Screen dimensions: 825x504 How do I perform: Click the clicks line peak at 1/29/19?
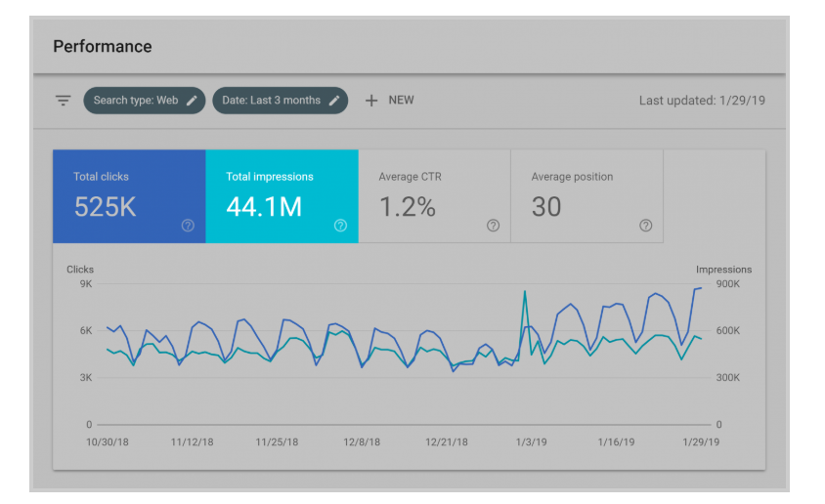click(701, 288)
